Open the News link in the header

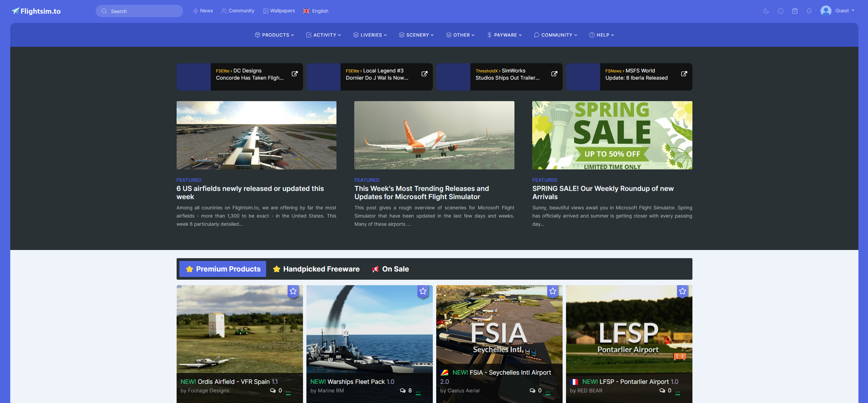click(x=203, y=11)
